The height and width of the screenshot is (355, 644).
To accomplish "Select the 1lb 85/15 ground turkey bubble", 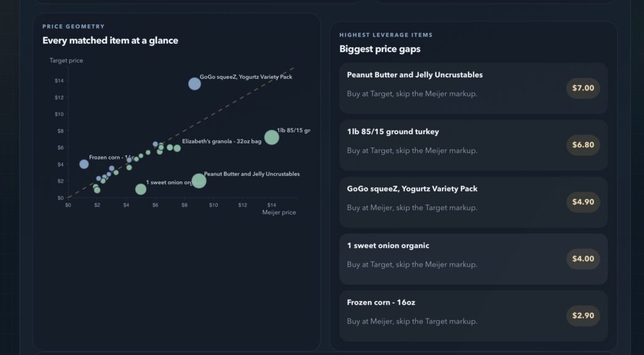I will [271, 137].
